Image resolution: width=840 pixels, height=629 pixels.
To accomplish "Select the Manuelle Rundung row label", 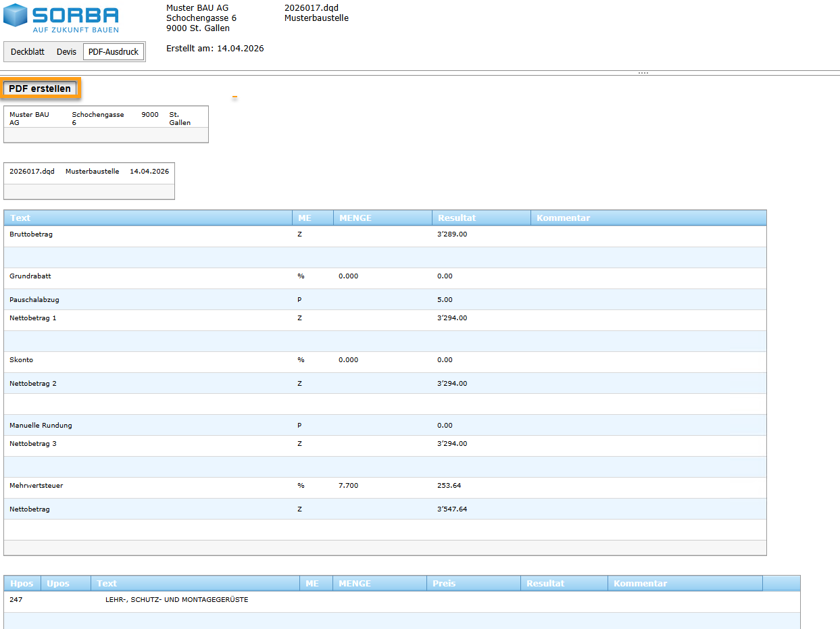I will (x=41, y=426).
